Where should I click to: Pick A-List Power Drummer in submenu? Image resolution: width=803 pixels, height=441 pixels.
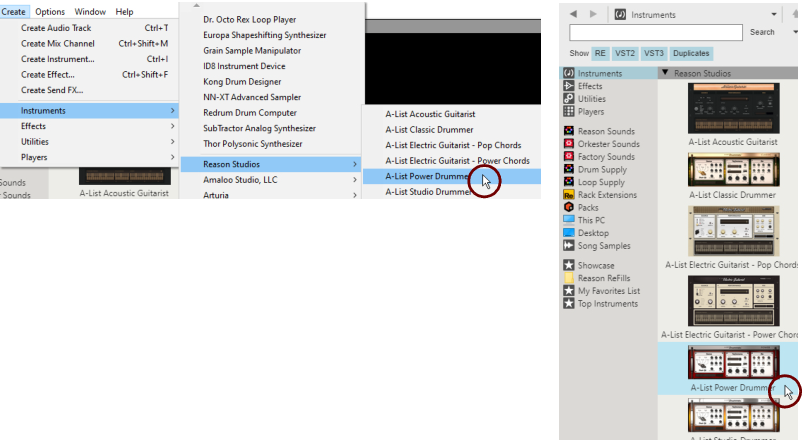click(x=452, y=176)
